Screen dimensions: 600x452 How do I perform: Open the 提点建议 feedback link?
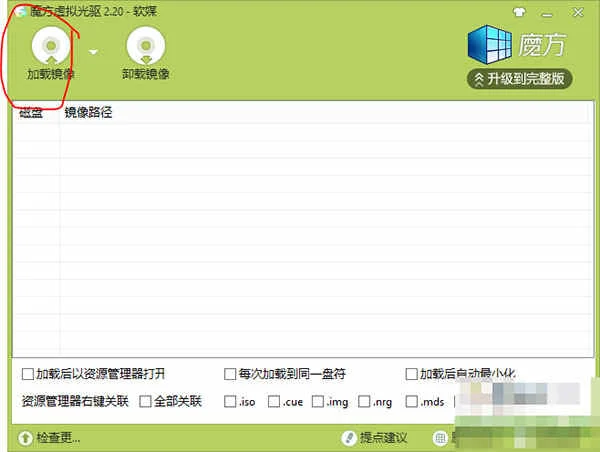pos(383,438)
